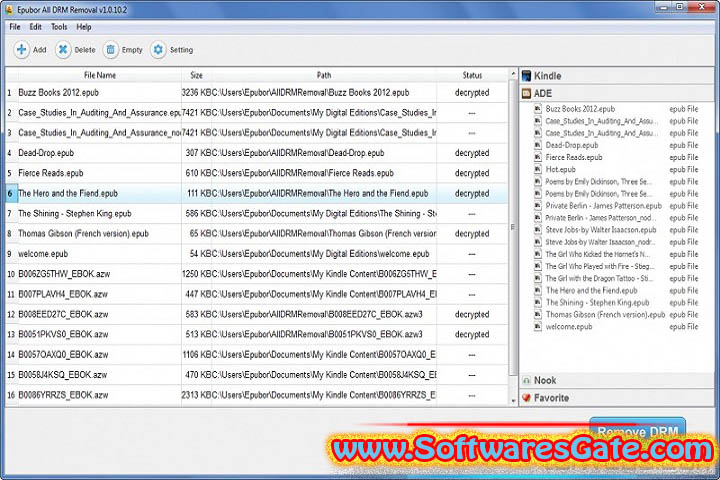
Task: Select B007PLAVH4_EBOK.azw row
Action: point(257,294)
